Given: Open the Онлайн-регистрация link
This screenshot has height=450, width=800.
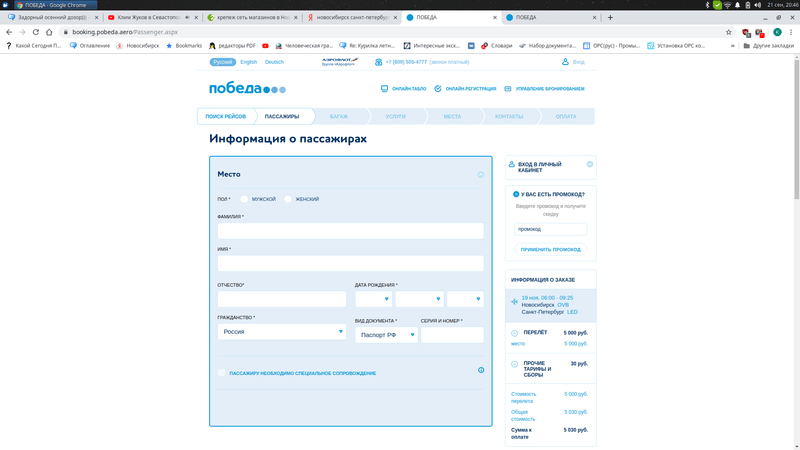Looking at the screenshot, I should (x=470, y=89).
